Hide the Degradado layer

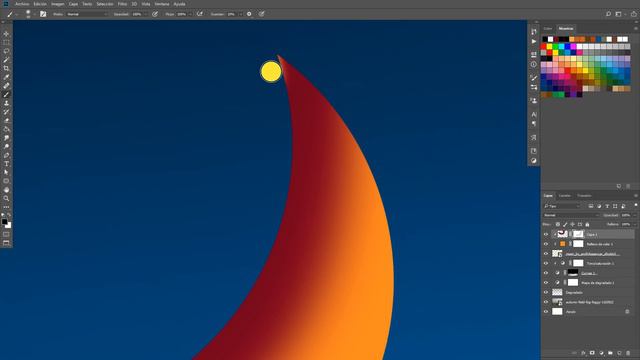click(x=546, y=292)
